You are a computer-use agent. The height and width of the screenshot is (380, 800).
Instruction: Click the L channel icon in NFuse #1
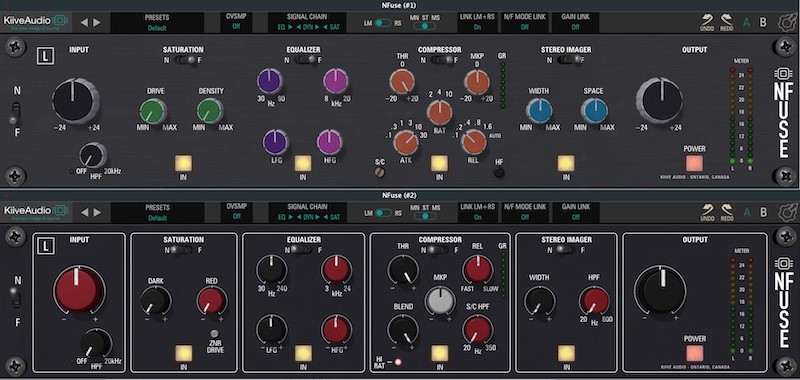[45, 57]
